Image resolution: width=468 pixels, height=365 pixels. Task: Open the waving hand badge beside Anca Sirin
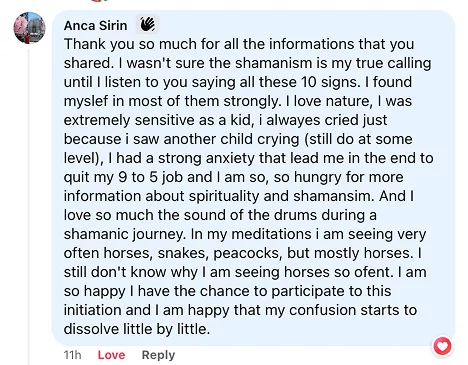coord(147,24)
